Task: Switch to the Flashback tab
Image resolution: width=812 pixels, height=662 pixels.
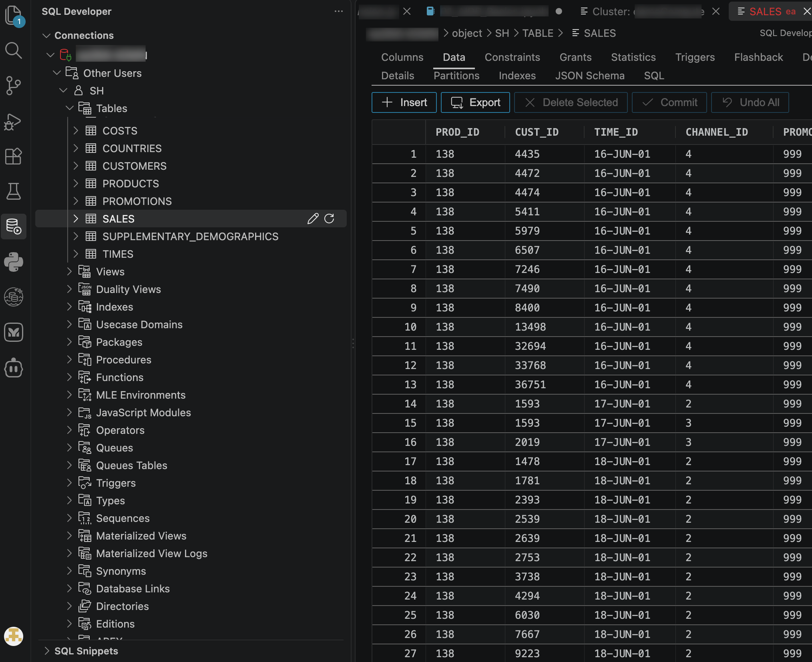Action: point(758,57)
